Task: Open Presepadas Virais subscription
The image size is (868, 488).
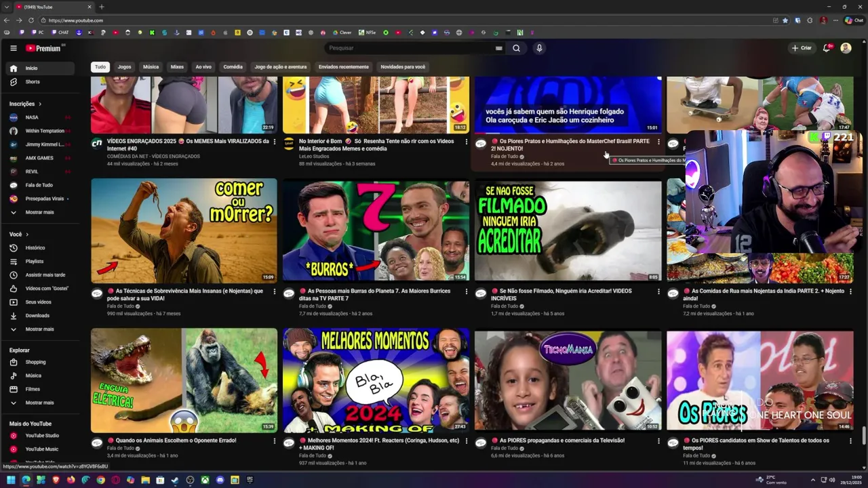Action: click(x=41, y=199)
